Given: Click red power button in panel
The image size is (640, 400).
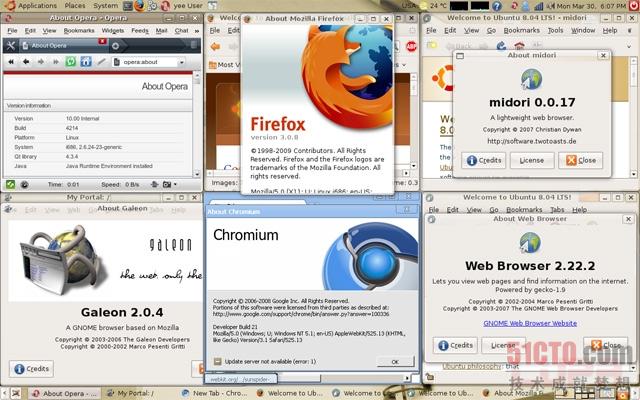Looking at the screenshot, I should [633, 6].
